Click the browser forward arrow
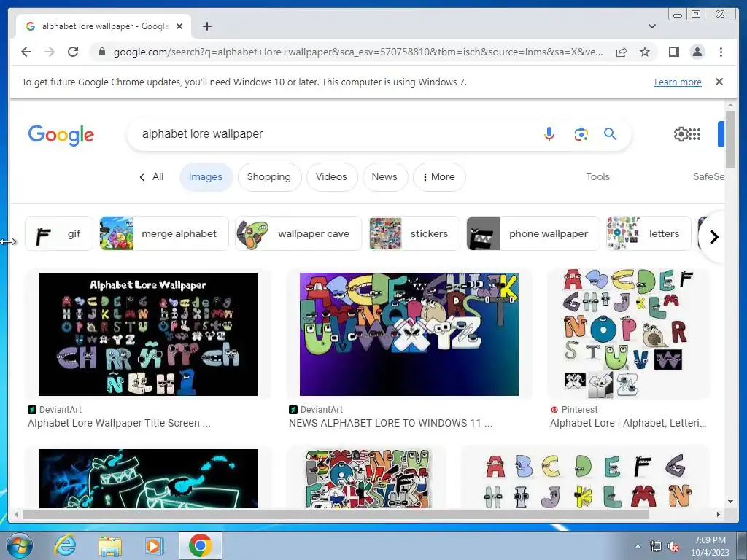The height and width of the screenshot is (560, 747). [50, 52]
